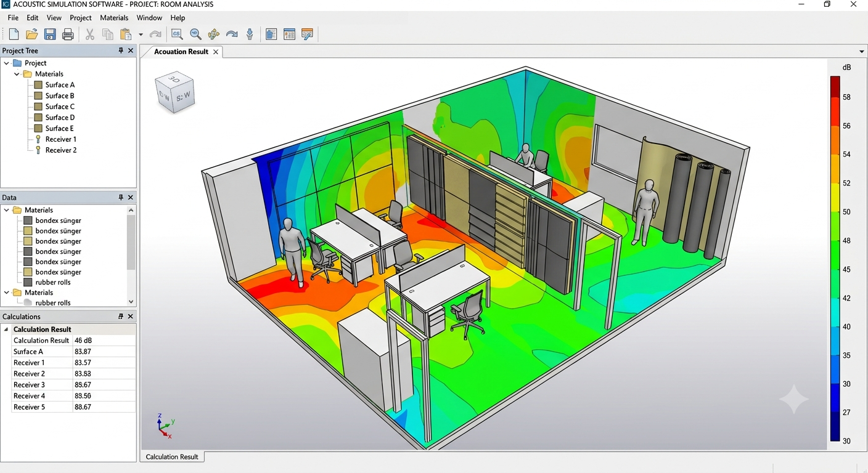The height and width of the screenshot is (473, 868).
Task: Select the Calculation Result bottom tab
Action: pyautogui.click(x=172, y=457)
